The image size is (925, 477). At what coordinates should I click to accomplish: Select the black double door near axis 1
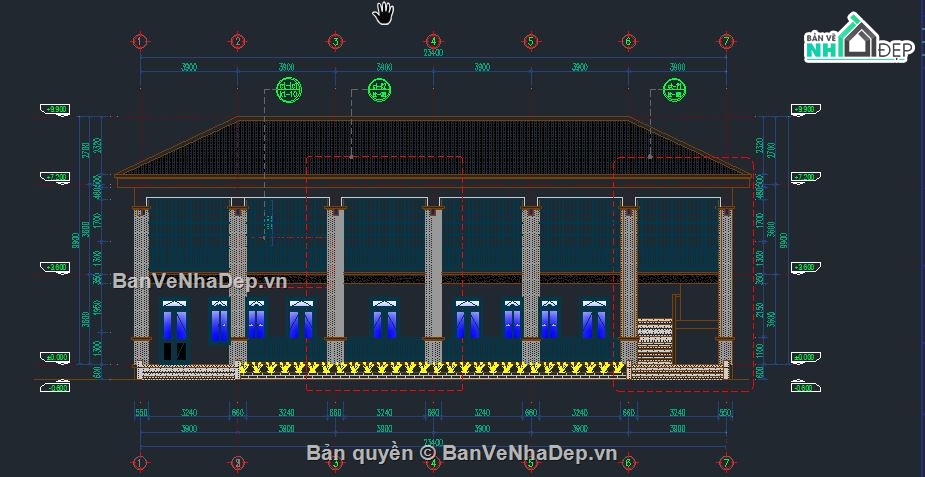point(175,351)
